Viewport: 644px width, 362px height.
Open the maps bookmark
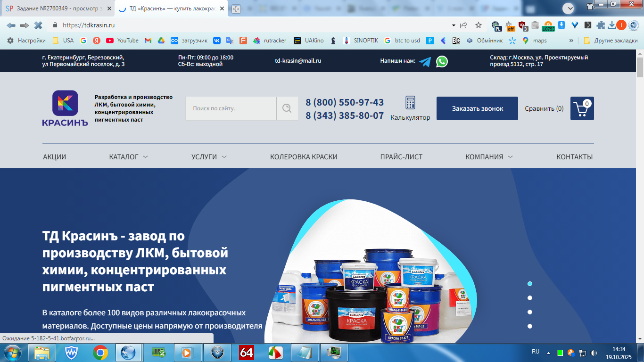pyautogui.click(x=534, y=41)
